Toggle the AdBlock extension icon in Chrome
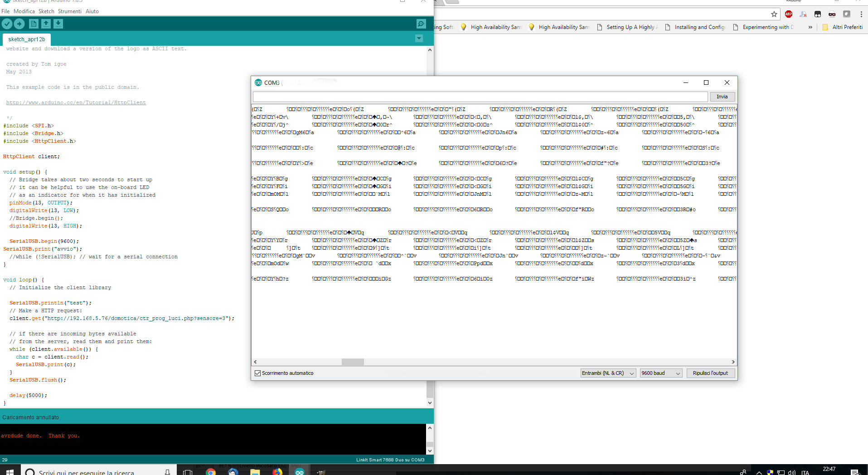The image size is (868, 475). (789, 14)
